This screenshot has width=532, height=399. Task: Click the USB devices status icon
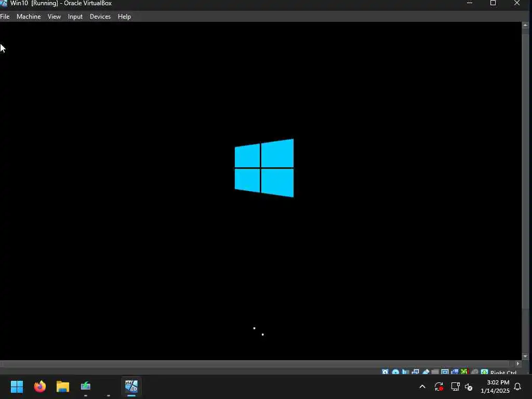click(x=425, y=372)
